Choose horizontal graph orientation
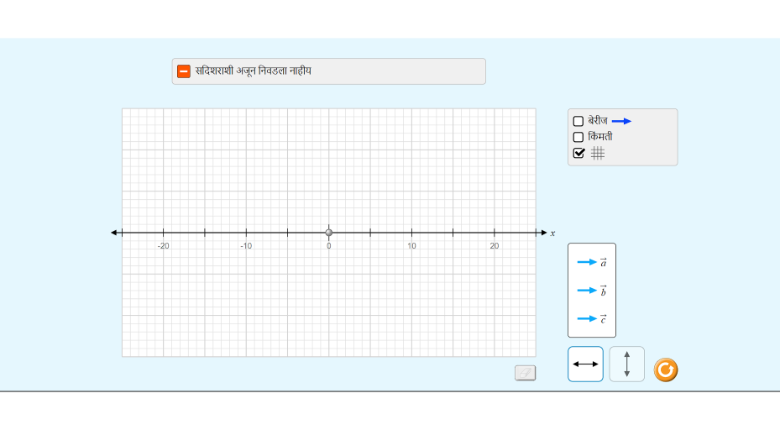The image size is (780, 430). pyautogui.click(x=585, y=364)
